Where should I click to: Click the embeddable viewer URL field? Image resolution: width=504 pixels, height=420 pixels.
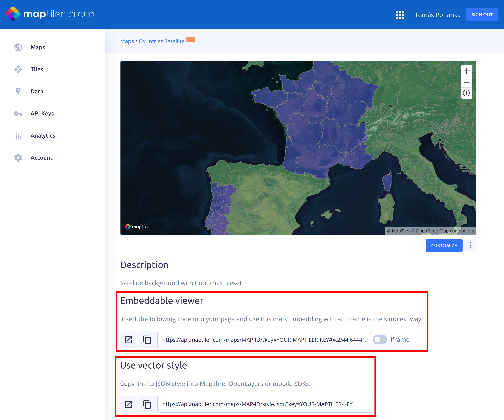pos(264,340)
